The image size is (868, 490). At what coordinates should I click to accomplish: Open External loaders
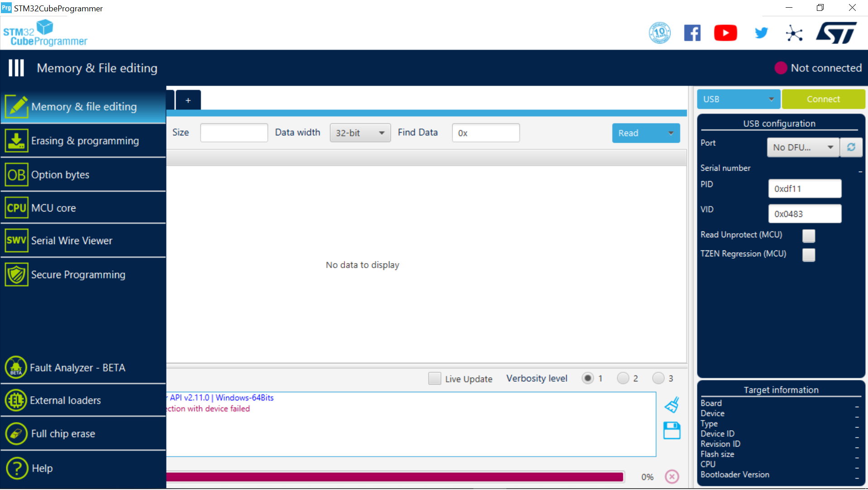(x=83, y=400)
